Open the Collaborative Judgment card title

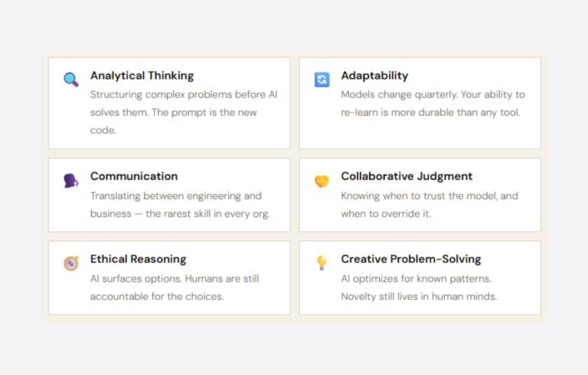(407, 176)
